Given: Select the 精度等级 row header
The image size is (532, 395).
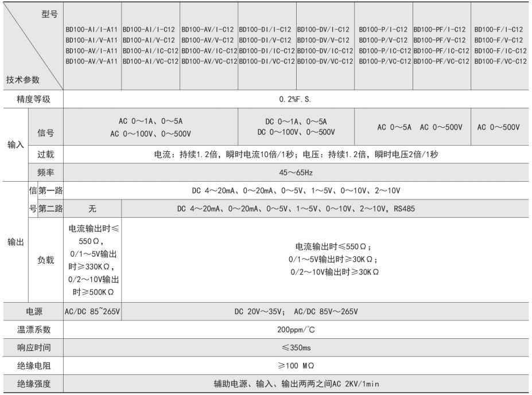Looking at the screenshot, I should pos(33,99).
